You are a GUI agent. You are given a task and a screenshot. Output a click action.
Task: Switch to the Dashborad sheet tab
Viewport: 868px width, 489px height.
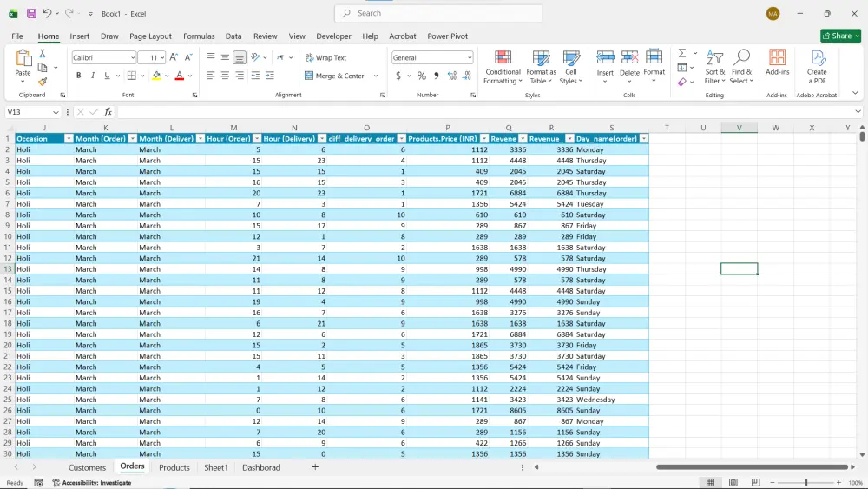click(261, 467)
